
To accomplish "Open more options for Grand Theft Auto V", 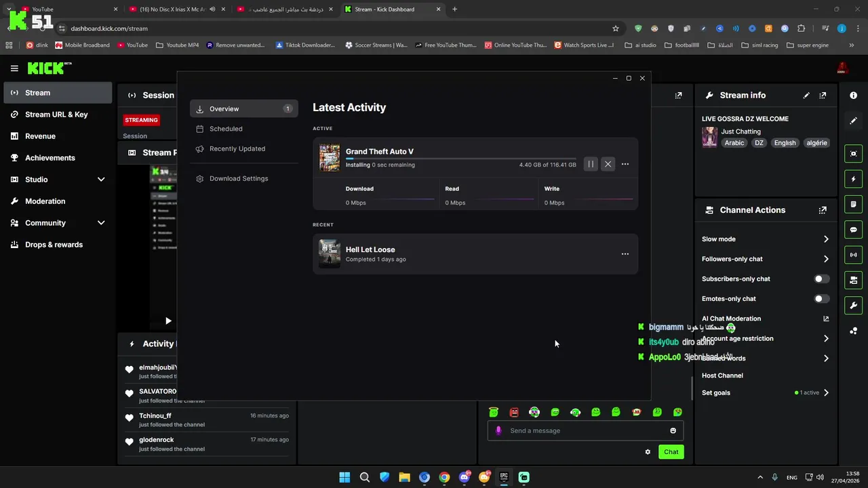I will tap(625, 164).
